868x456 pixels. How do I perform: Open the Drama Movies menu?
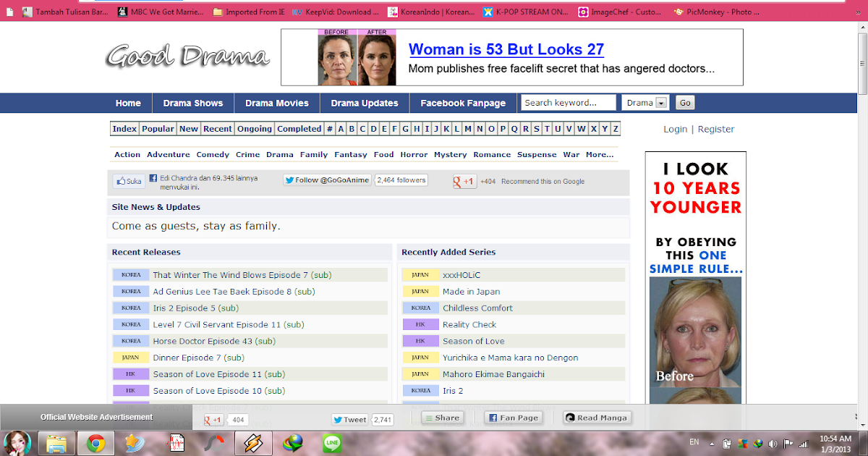click(x=277, y=103)
